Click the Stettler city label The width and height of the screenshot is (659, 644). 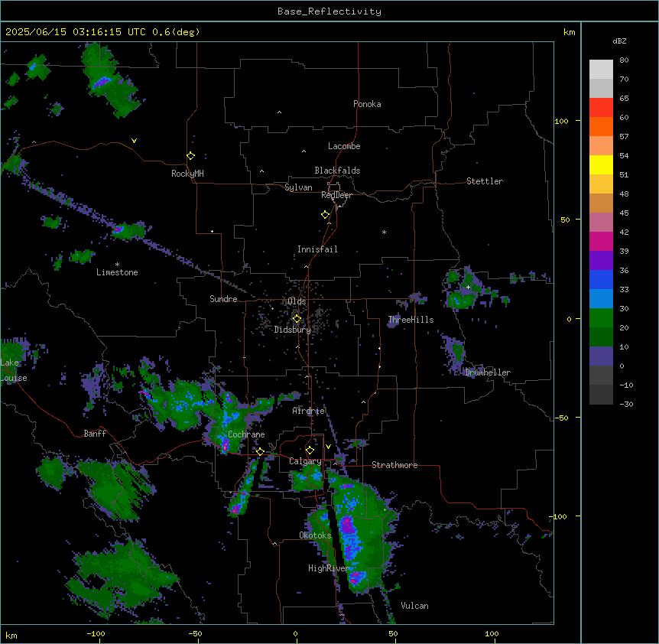tap(484, 181)
